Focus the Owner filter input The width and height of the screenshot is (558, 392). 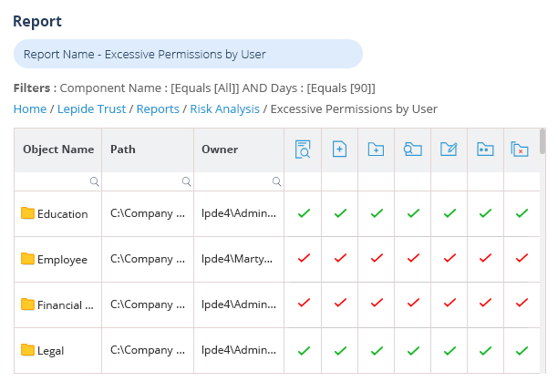tap(239, 181)
